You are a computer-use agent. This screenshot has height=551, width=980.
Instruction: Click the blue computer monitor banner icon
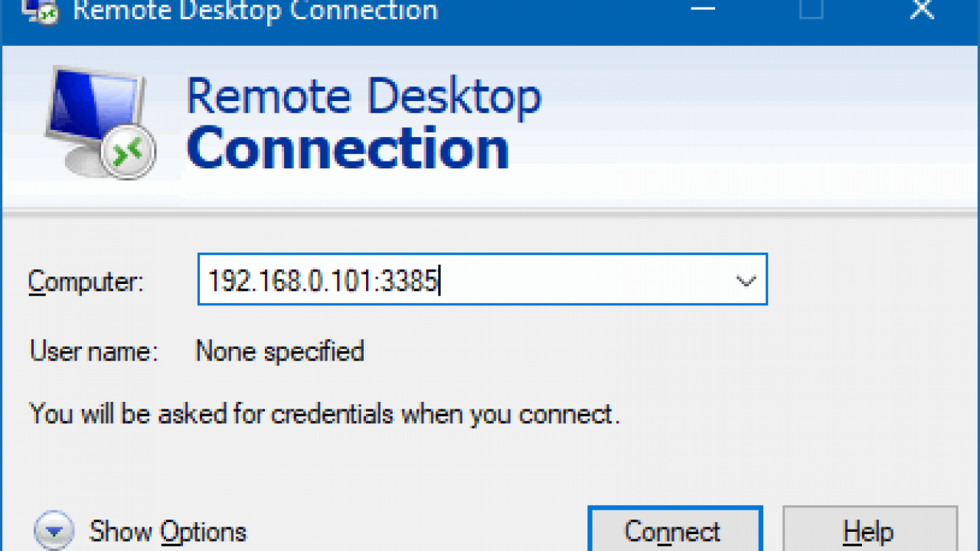click(100, 122)
